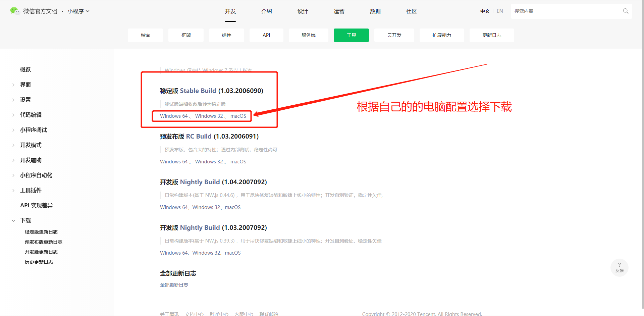This screenshot has width=644, height=316.
Task: Open 开发版更新日志 in sidebar
Action: pos(41,252)
